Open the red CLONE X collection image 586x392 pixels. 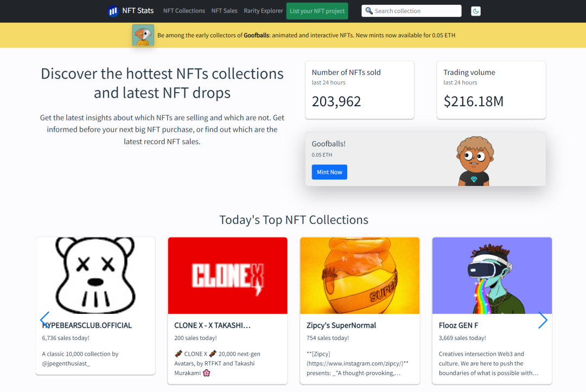tap(227, 275)
